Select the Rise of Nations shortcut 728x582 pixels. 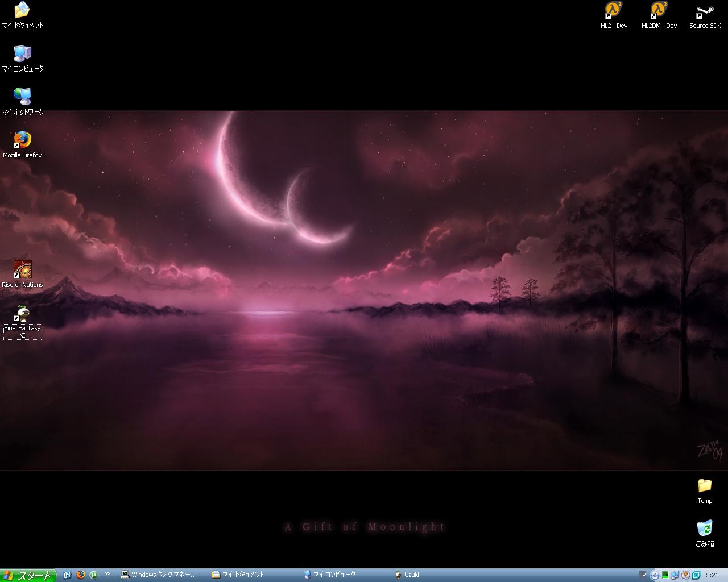pos(22,270)
